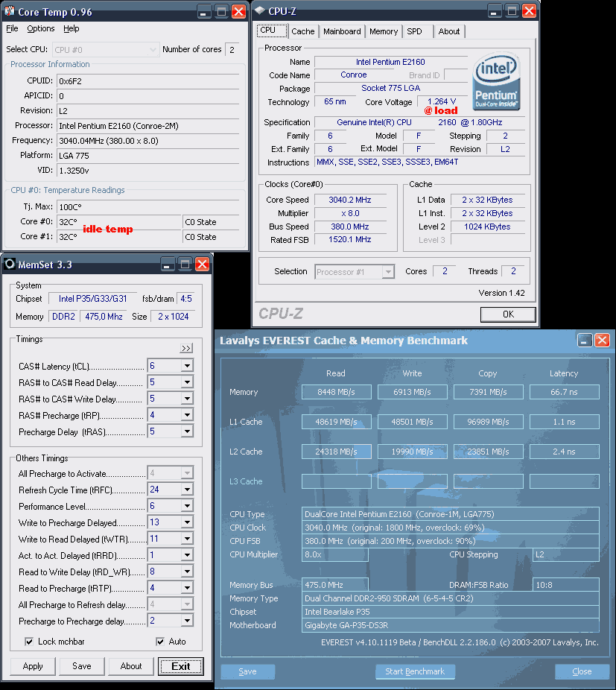616x690 pixels.
Task: Click the MemSet title bar icon
Action: 10,264
